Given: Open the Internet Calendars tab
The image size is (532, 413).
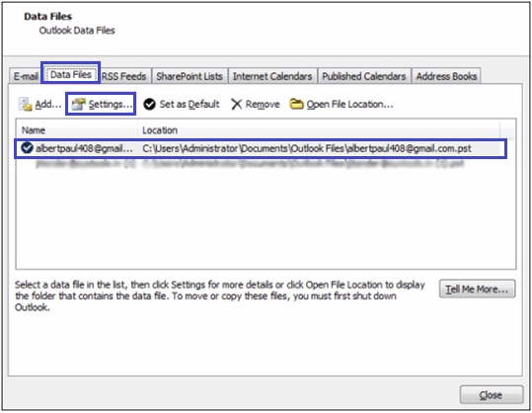Looking at the screenshot, I should [272, 76].
